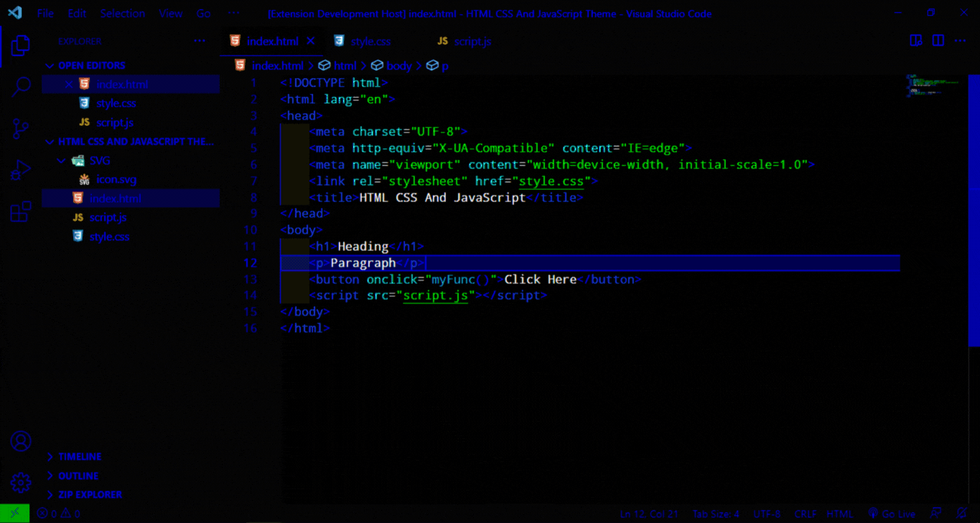
Task: Follow the style.css link in code
Action: [x=551, y=181]
